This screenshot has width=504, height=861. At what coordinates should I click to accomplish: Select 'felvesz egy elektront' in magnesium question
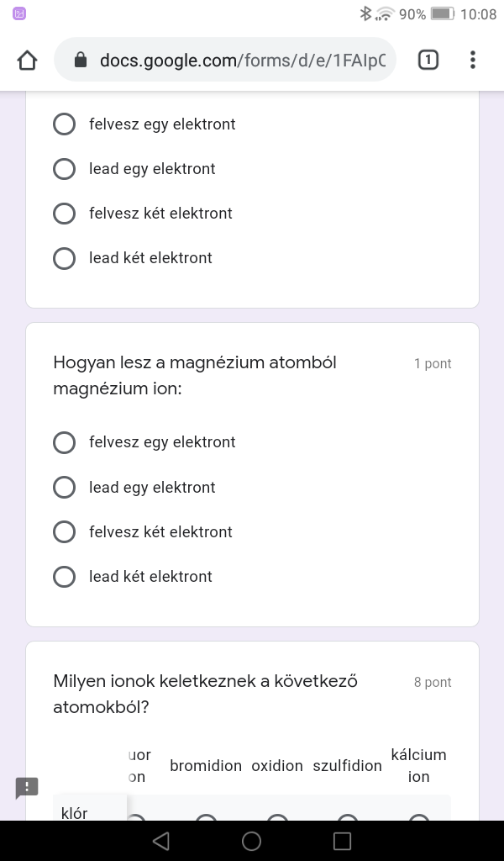(65, 442)
